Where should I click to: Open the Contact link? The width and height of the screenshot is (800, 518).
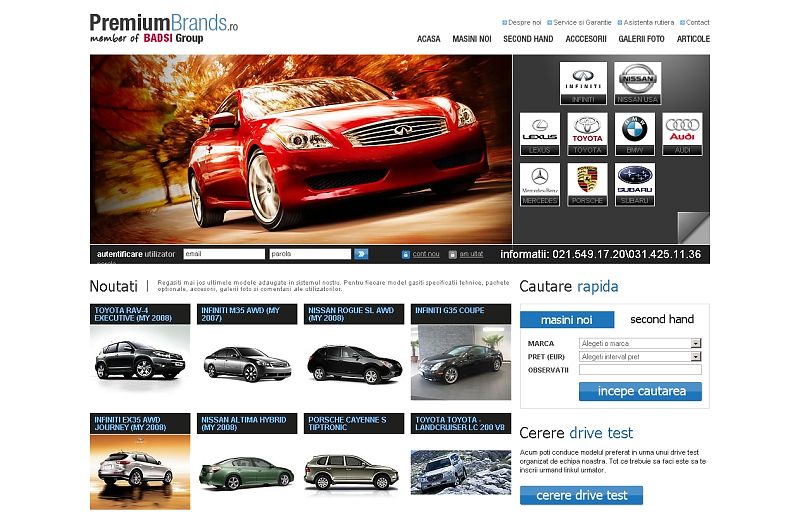pyautogui.click(x=697, y=22)
